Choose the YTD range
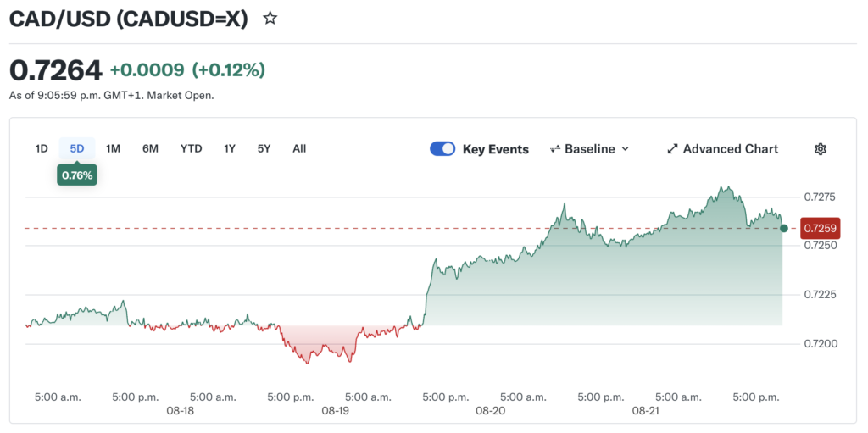 (x=191, y=148)
